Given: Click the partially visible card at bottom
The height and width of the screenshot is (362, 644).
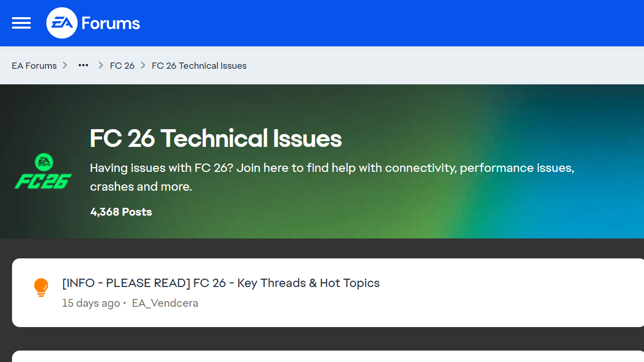Looking at the screenshot, I should (327, 357).
